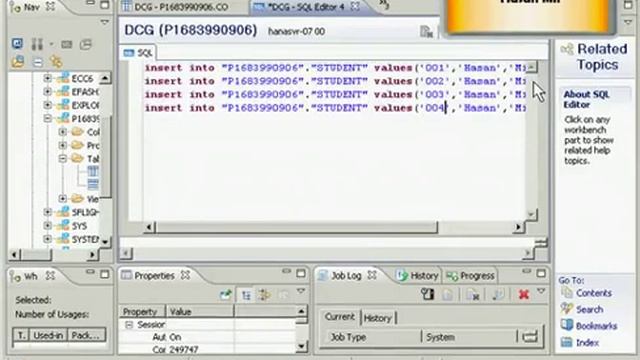
Task: Click SQL editor horizontal scroll-right arrow
Action: click(x=518, y=227)
